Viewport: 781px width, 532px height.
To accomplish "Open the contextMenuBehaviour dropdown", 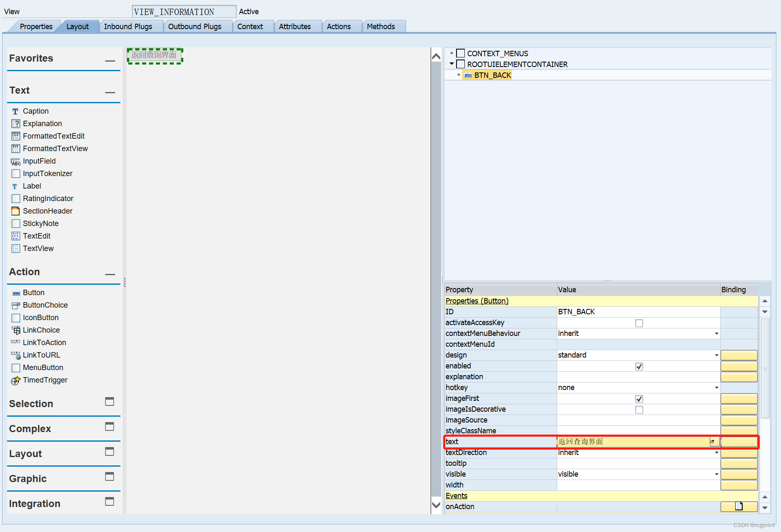I will (716, 333).
